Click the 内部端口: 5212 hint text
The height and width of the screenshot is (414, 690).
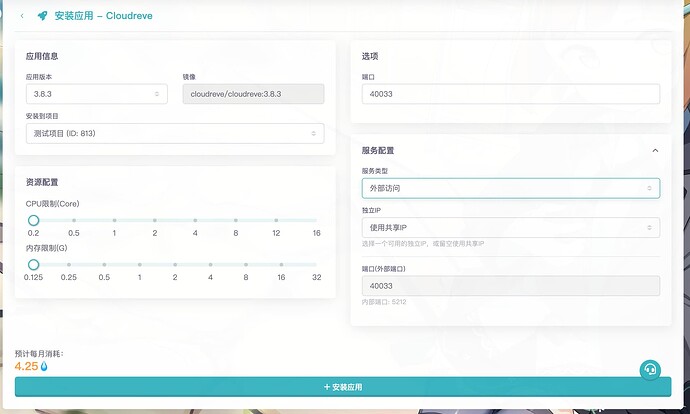[384, 302]
